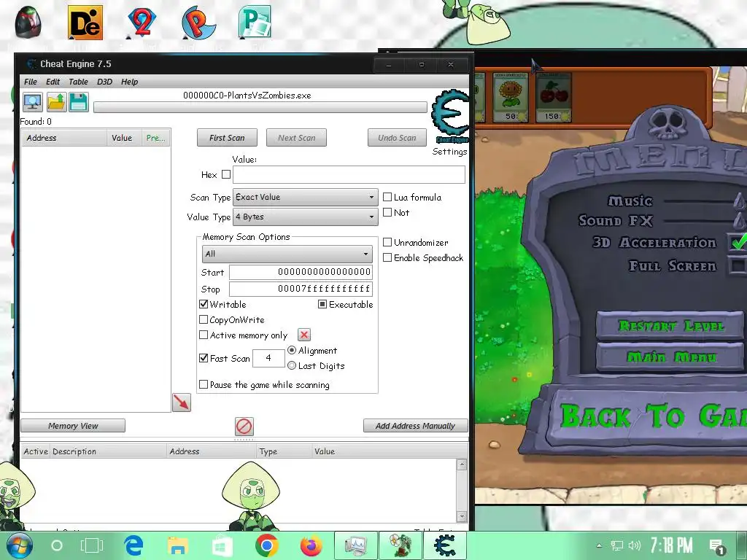The image size is (747, 560).
Task: Click Memory View button
Action: coord(73,426)
